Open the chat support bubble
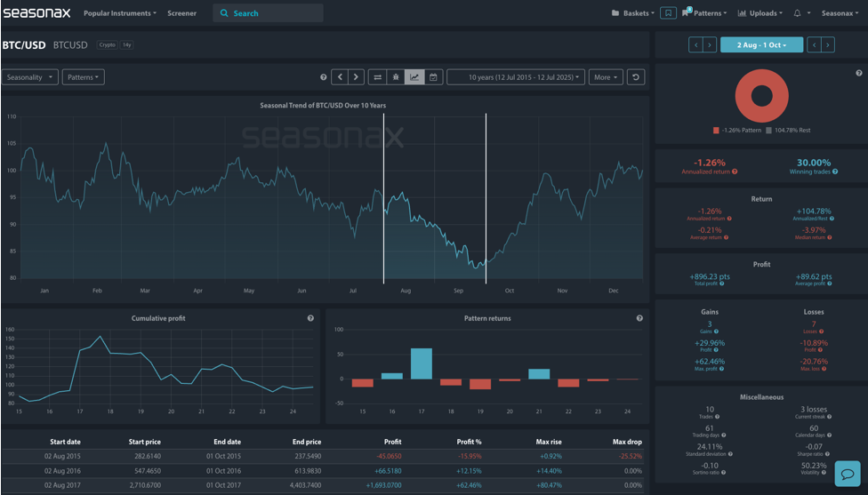 pos(848,474)
